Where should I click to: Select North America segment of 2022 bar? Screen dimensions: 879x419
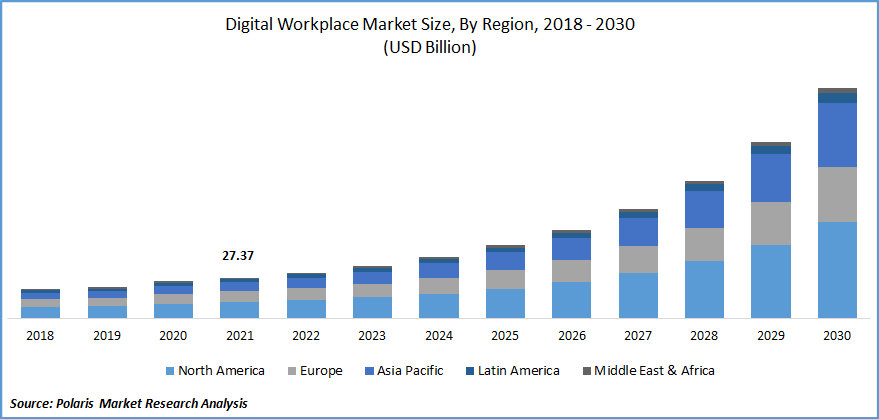pyautogui.click(x=306, y=309)
